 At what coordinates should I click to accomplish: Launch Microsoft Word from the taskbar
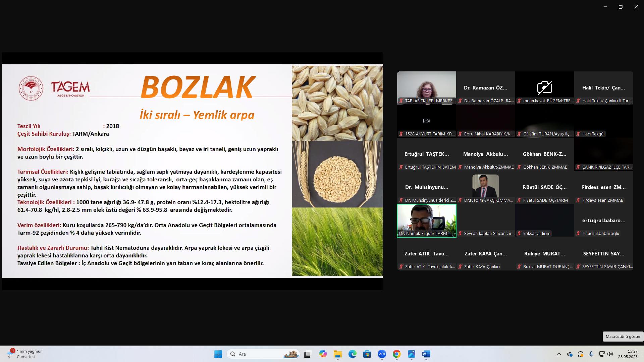[426, 354]
